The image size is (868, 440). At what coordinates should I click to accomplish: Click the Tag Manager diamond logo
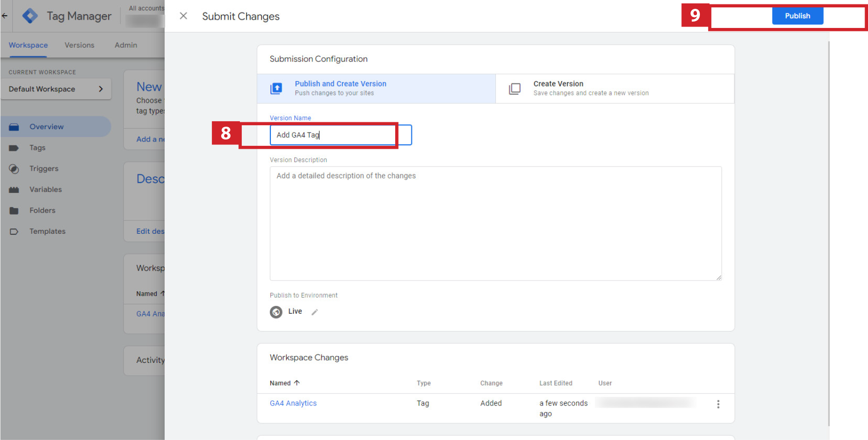30,16
